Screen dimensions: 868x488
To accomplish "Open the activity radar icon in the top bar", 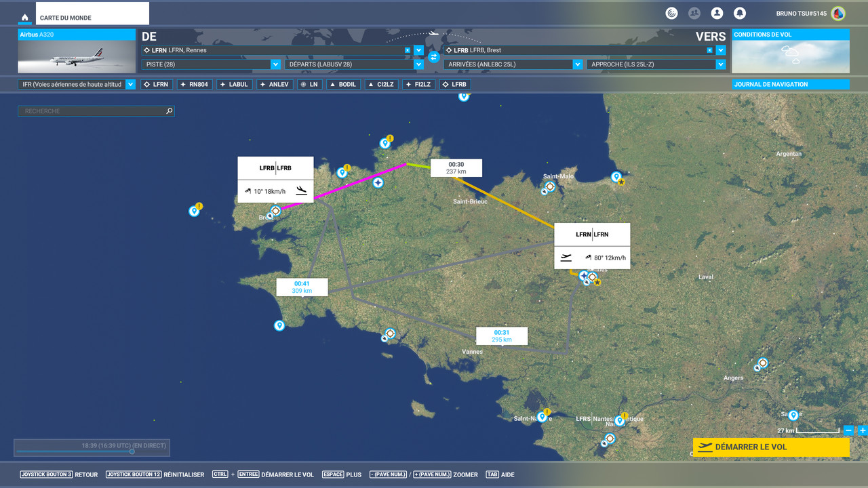I will coord(671,13).
